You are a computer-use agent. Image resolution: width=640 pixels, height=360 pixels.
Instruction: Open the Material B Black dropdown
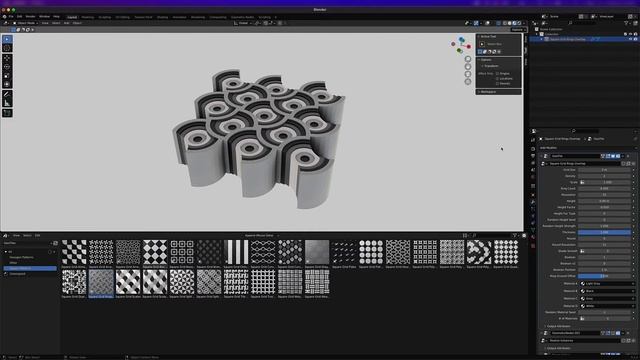[x=607, y=291]
